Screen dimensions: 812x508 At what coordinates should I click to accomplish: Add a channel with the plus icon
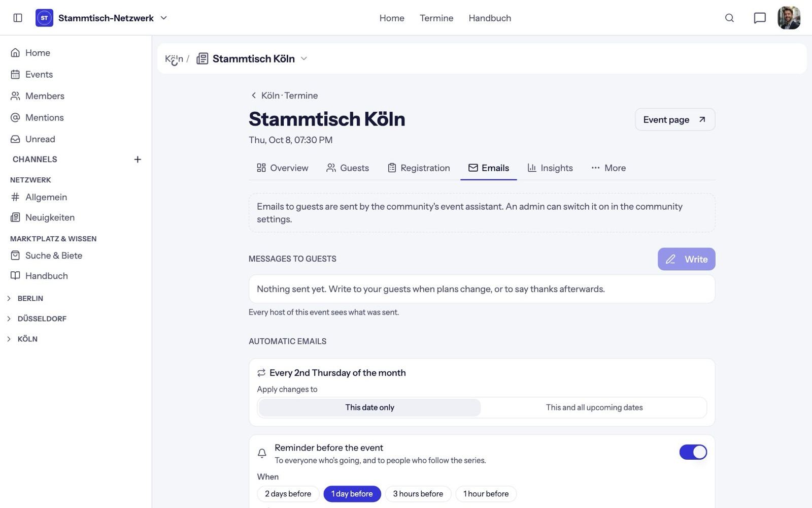[x=138, y=160]
